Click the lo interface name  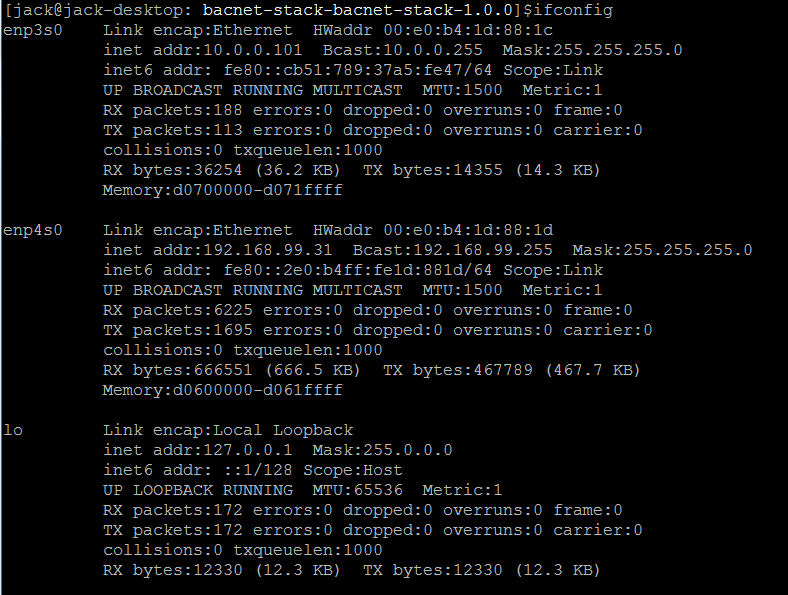(13, 430)
